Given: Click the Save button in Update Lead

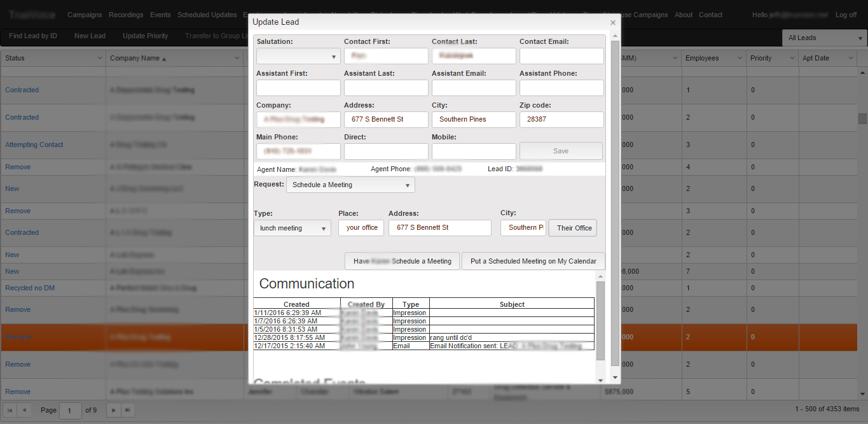Looking at the screenshot, I should [561, 151].
